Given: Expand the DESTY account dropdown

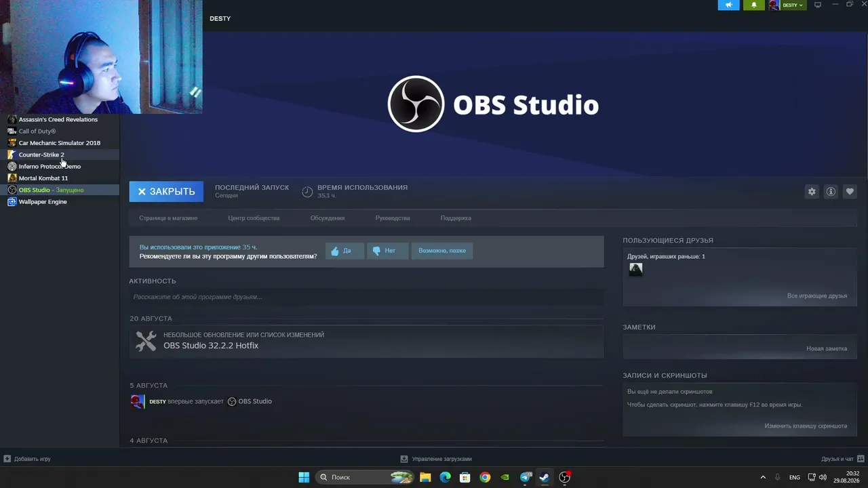Looking at the screenshot, I should click(x=793, y=5).
